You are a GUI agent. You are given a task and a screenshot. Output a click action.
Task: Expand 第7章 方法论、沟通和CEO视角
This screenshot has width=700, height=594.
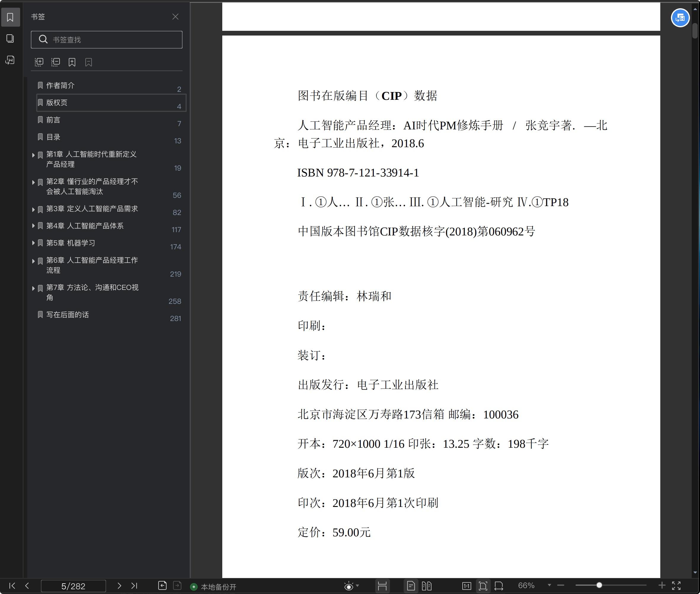coord(33,288)
